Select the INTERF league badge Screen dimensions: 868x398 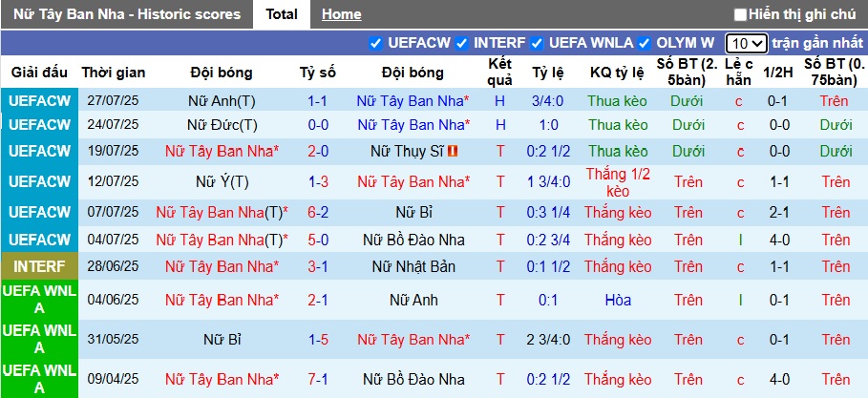pyautogui.click(x=39, y=265)
